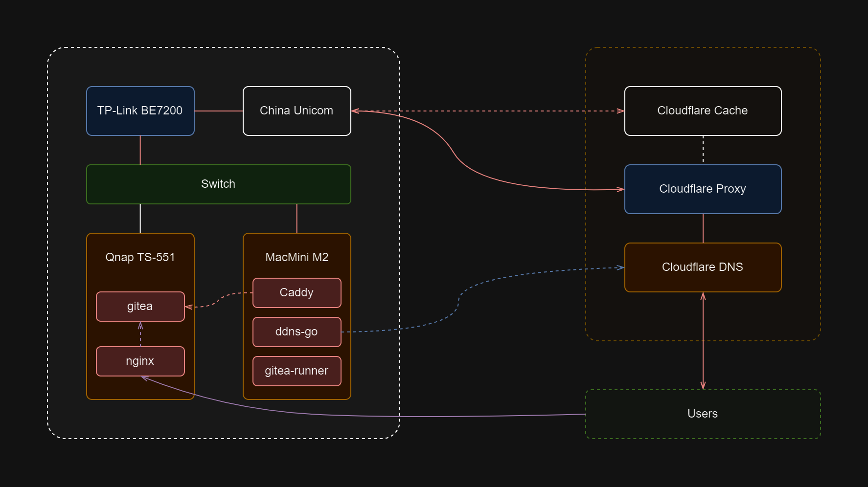This screenshot has height=487, width=868.
Task: Click the gitea-runner service node
Action: pos(297,371)
